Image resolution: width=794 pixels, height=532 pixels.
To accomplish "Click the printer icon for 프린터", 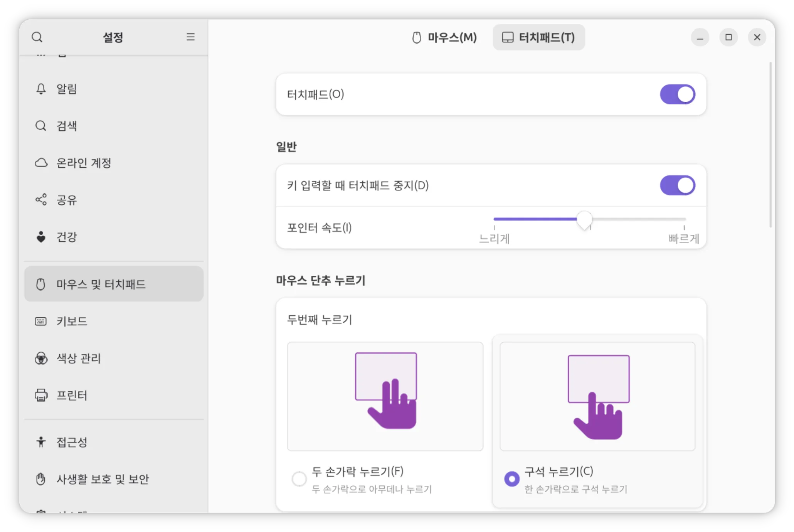I will pos(41,396).
